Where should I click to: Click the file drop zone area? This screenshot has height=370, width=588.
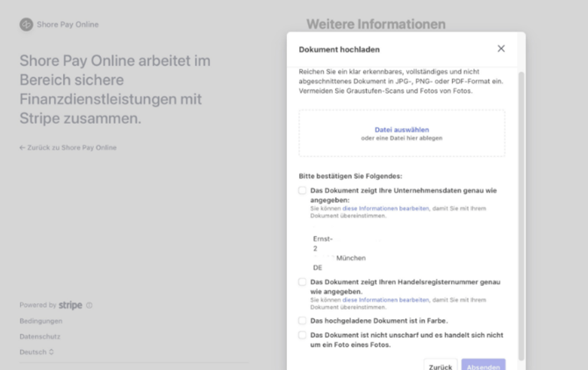tap(402, 149)
